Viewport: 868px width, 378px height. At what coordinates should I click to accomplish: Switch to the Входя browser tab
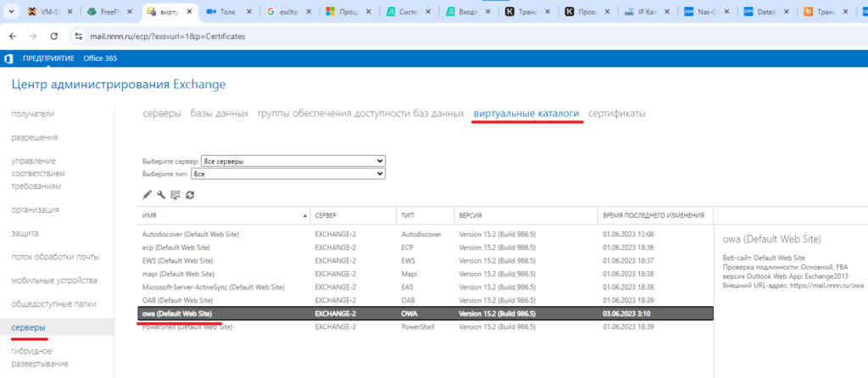[465, 11]
